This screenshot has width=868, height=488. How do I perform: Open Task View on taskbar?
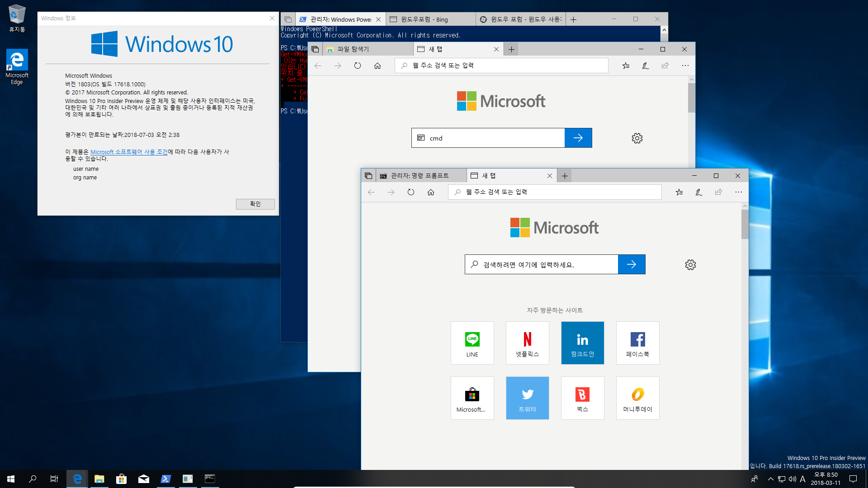tap(54, 479)
